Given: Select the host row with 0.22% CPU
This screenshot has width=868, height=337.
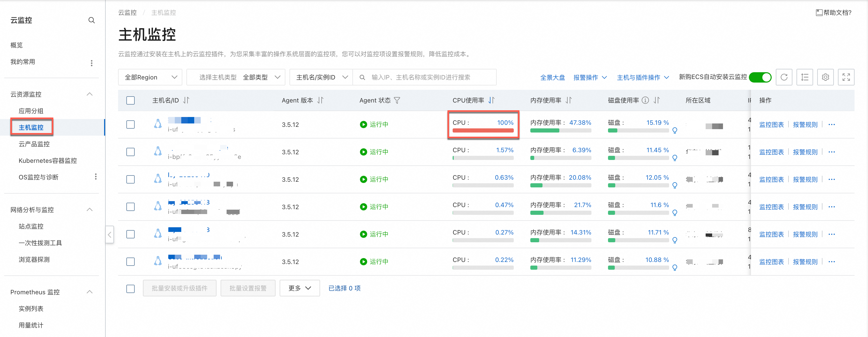Looking at the screenshot, I should point(131,262).
